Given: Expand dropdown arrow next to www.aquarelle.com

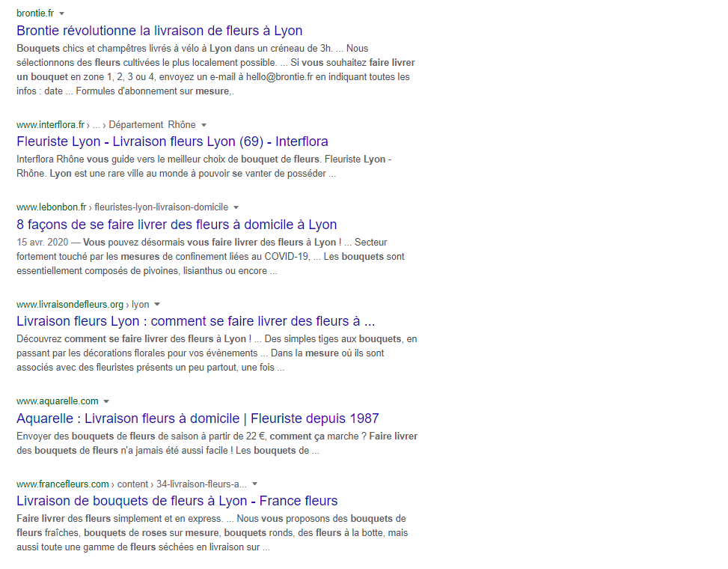Looking at the screenshot, I should 106,401.
